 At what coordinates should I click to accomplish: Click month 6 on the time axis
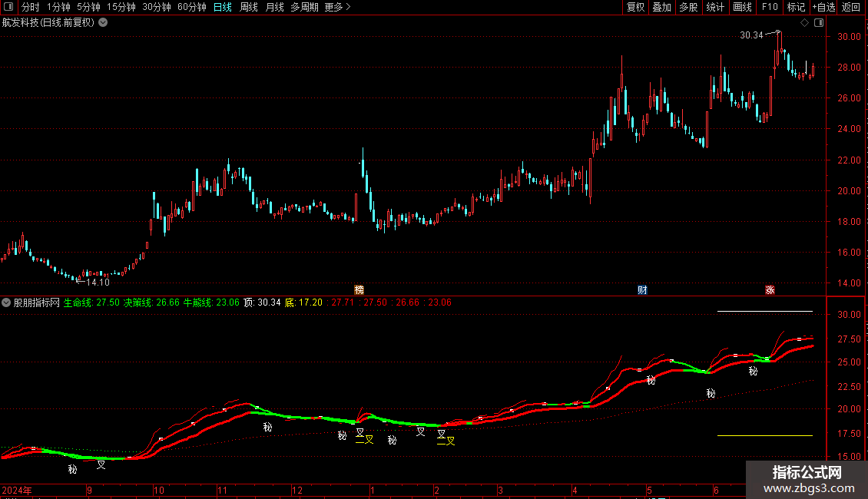[x=716, y=490]
